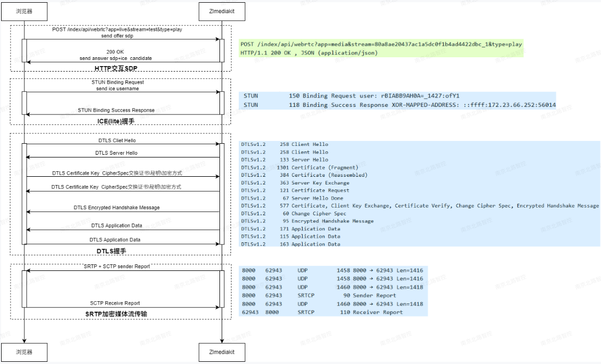
Task: Select the 'POST /index/api/webrtc?app=live&stream=test&type=play' label
Action: tap(117, 30)
